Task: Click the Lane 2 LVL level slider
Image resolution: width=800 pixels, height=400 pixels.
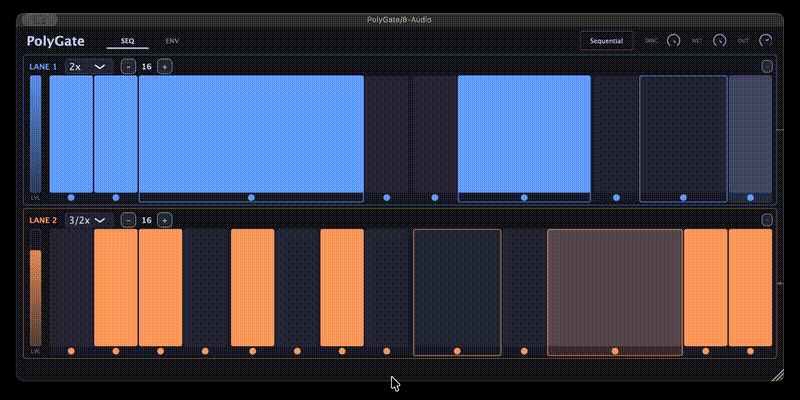Action: 35,288
